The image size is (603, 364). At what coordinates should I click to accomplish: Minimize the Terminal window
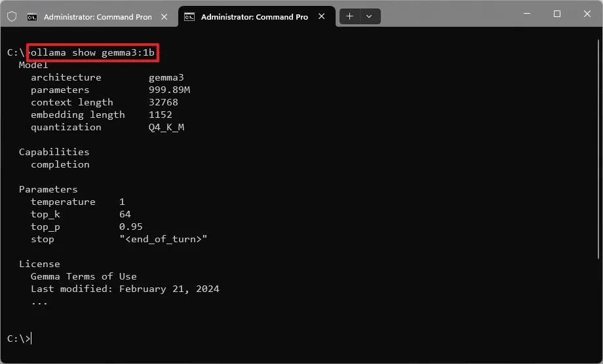526,14
